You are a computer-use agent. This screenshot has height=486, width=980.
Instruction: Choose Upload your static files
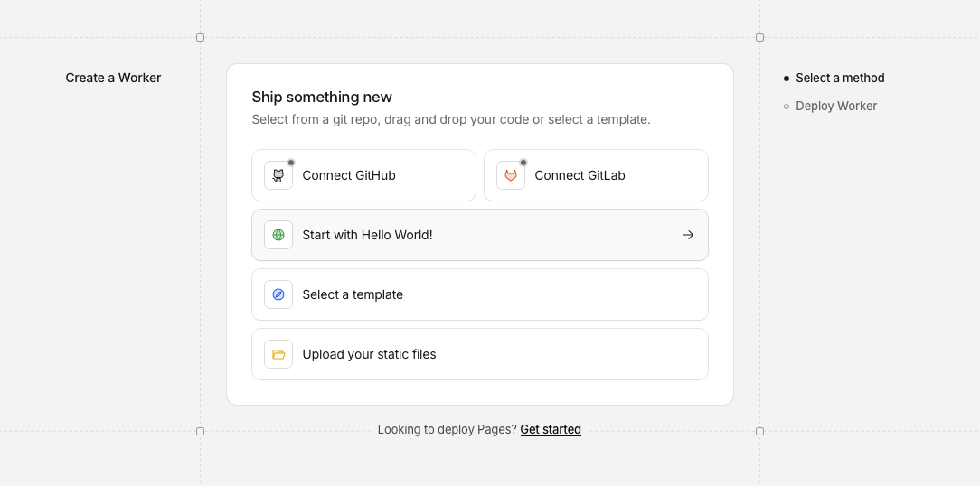(x=369, y=354)
